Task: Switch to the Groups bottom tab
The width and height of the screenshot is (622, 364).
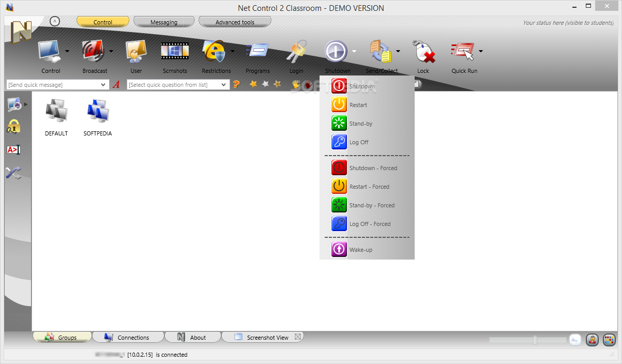Action: tap(62, 337)
